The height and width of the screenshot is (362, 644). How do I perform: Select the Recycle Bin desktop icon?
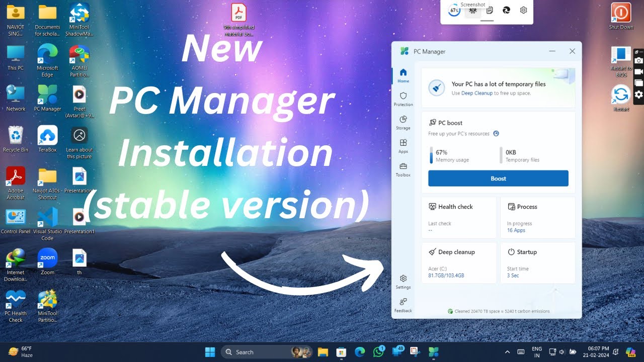[x=16, y=139]
